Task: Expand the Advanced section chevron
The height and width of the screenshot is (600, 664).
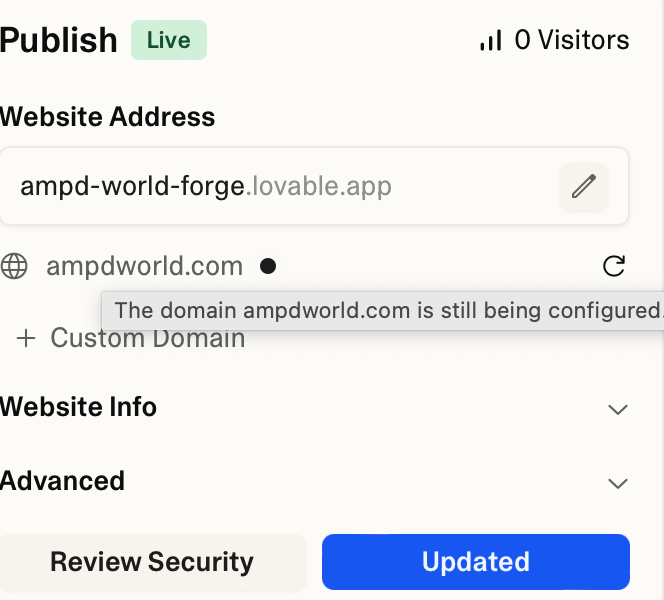Action: coord(617,483)
